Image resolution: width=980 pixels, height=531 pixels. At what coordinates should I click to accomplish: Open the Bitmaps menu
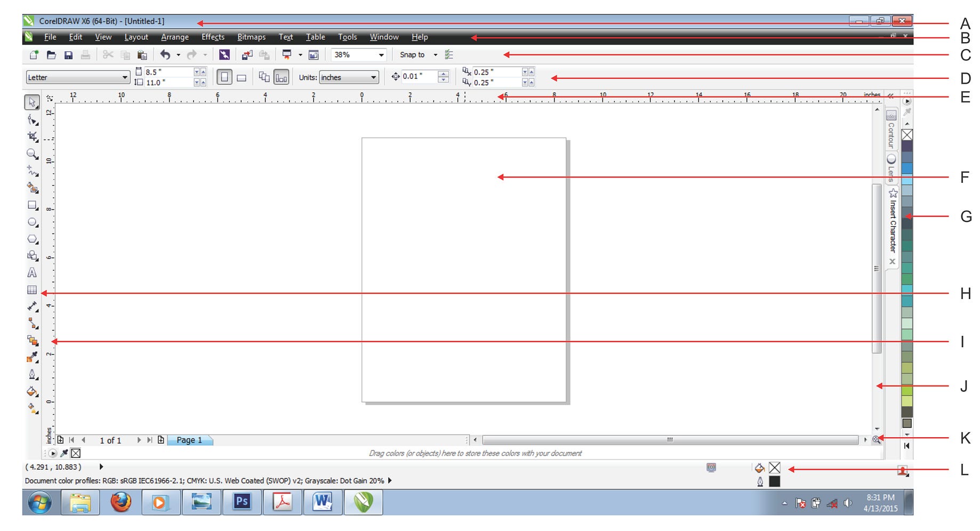tap(251, 37)
